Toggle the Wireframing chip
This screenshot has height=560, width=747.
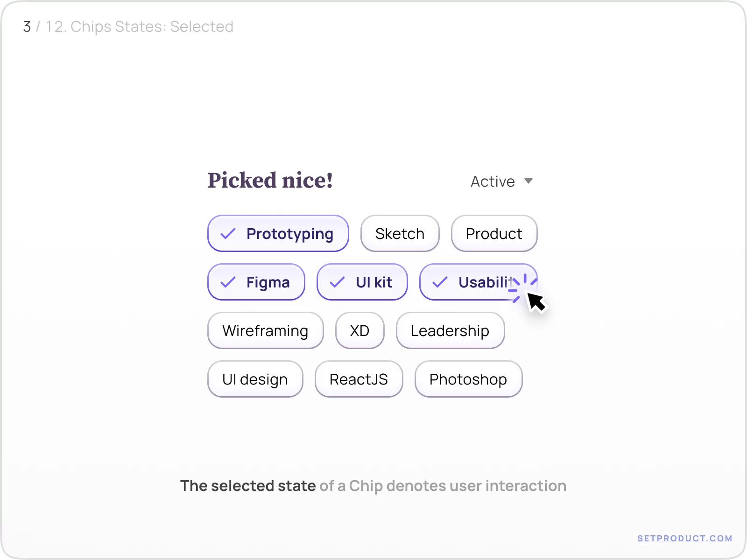click(265, 331)
